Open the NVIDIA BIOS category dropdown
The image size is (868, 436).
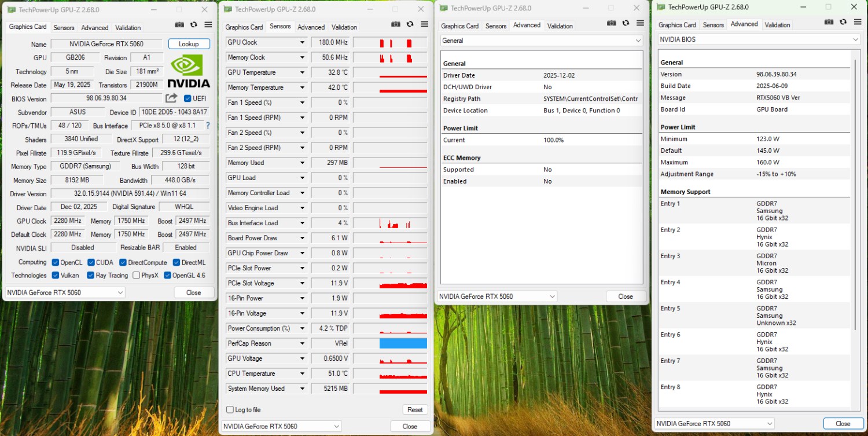(759, 39)
